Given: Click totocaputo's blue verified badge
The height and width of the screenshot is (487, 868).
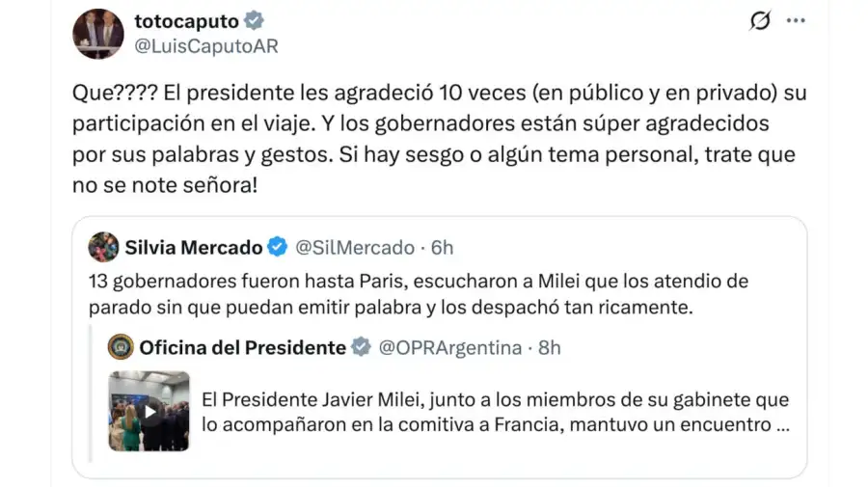Looking at the screenshot, I should [254, 20].
